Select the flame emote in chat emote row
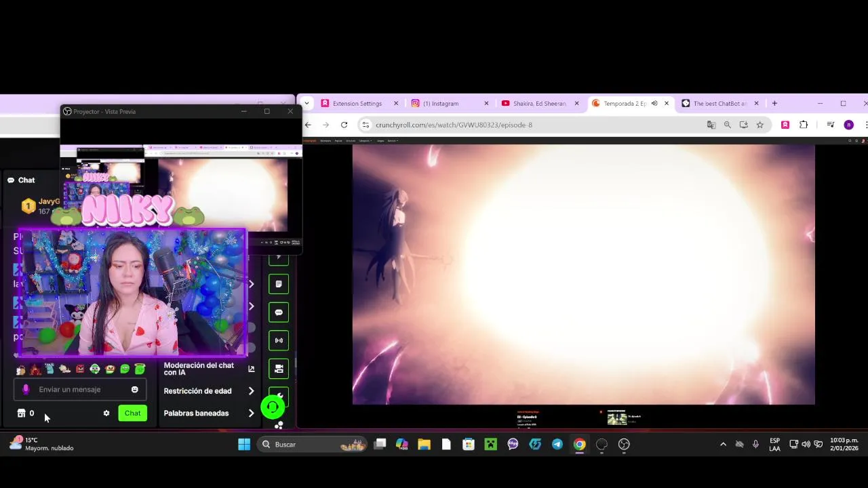 coord(35,369)
